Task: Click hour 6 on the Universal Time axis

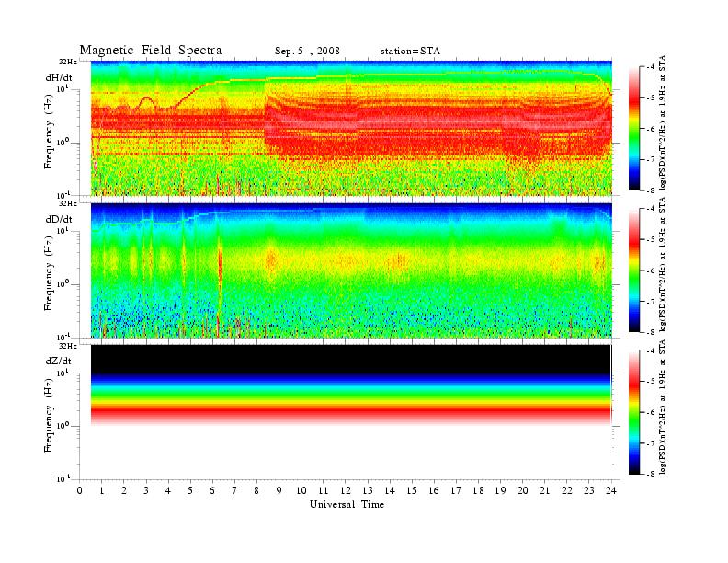Action: 212,490
